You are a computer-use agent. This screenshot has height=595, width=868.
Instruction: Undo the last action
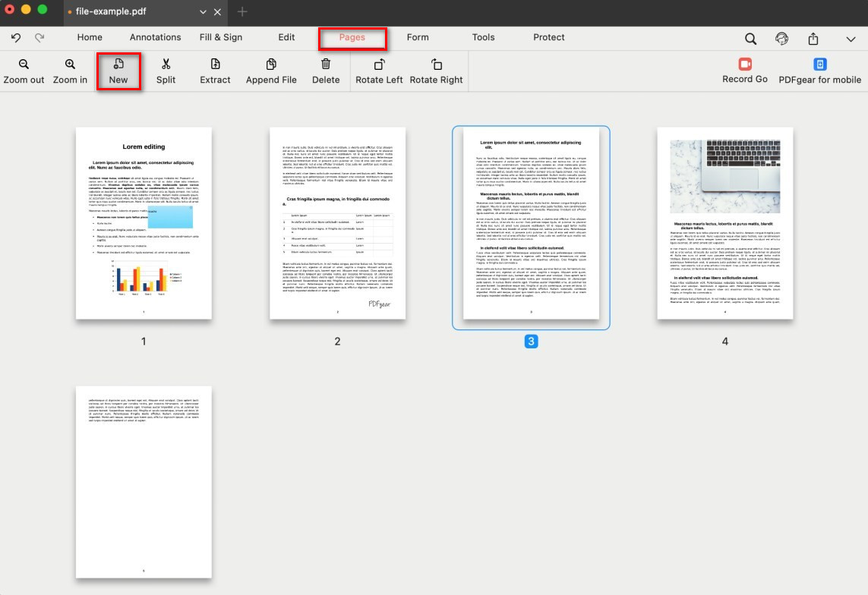(16, 37)
